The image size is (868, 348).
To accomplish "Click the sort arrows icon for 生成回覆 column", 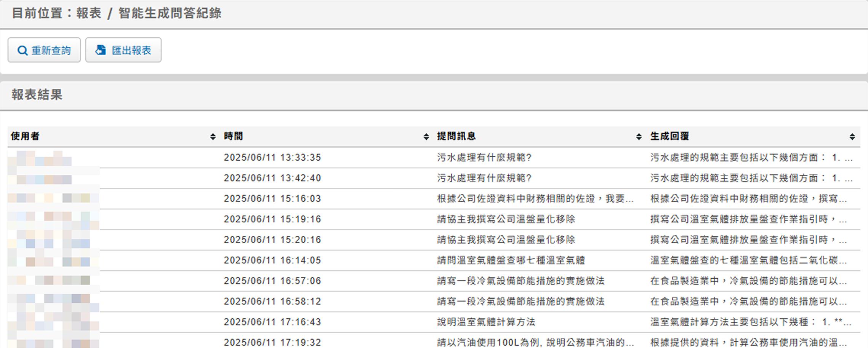I will pos(852,137).
